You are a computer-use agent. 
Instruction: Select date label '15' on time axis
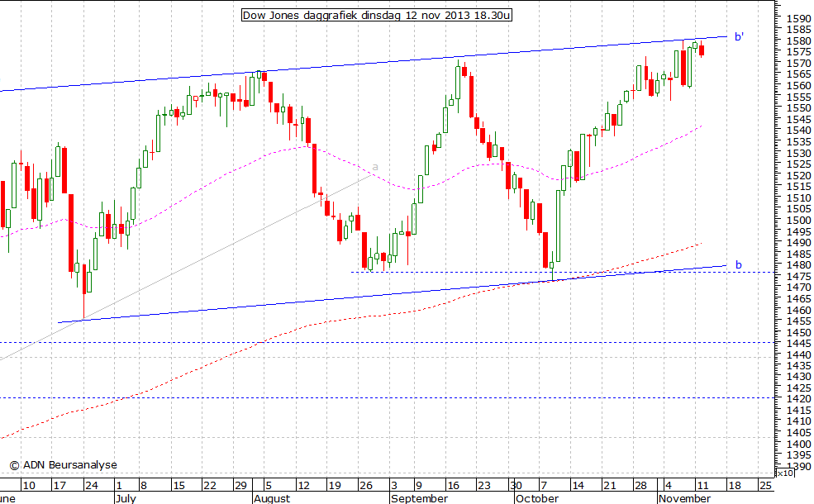(x=179, y=485)
